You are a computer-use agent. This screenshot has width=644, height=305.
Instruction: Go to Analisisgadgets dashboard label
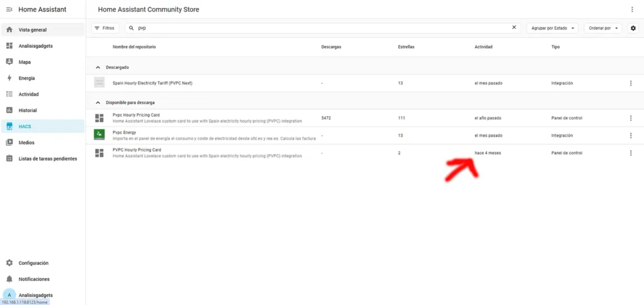pos(35,46)
